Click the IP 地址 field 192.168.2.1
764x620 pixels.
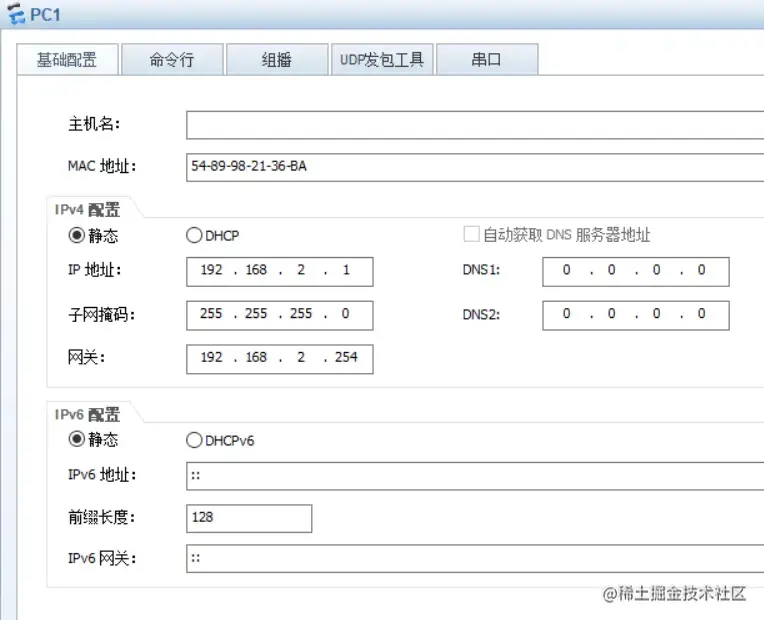coord(280,271)
